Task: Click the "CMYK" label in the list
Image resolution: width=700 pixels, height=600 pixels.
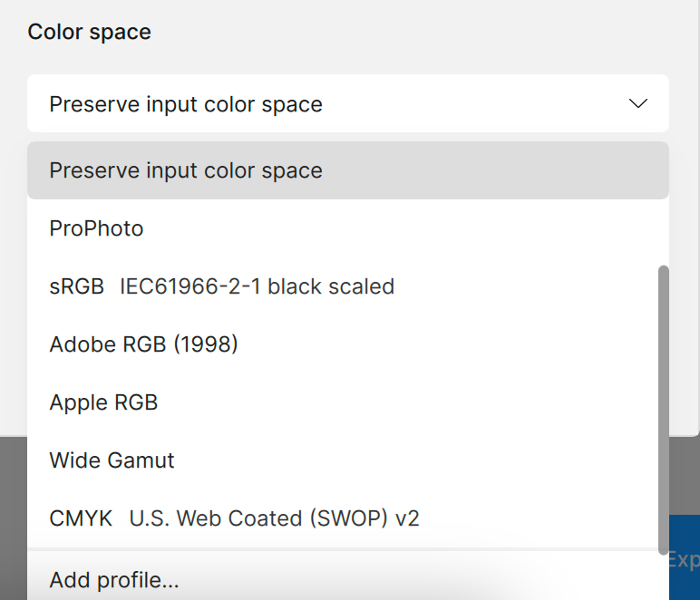Action: point(81,518)
